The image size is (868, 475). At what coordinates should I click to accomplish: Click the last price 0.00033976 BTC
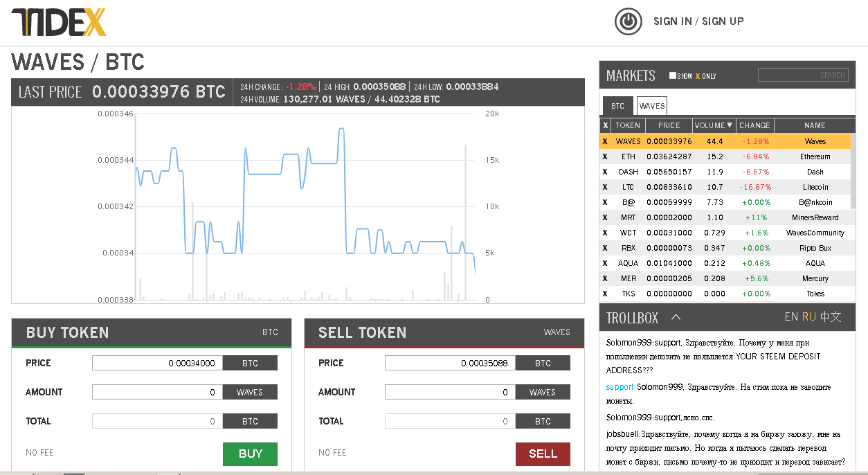pos(159,91)
